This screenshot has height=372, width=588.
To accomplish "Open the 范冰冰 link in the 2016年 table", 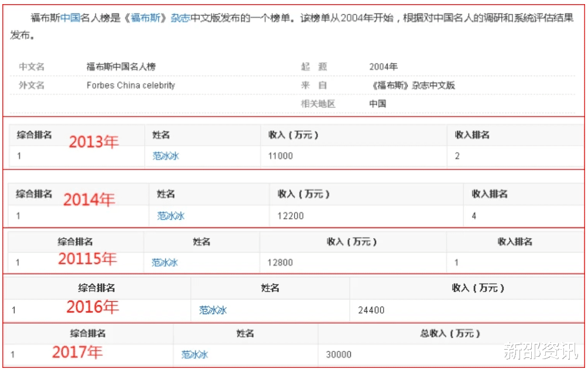I will (213, 310).
